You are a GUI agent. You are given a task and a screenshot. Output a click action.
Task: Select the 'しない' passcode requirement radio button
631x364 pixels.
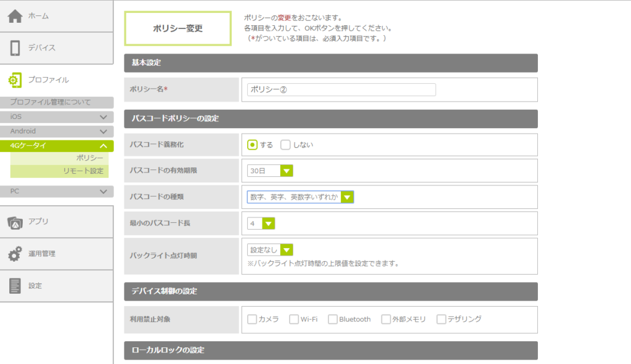click(x=285, y=145)
